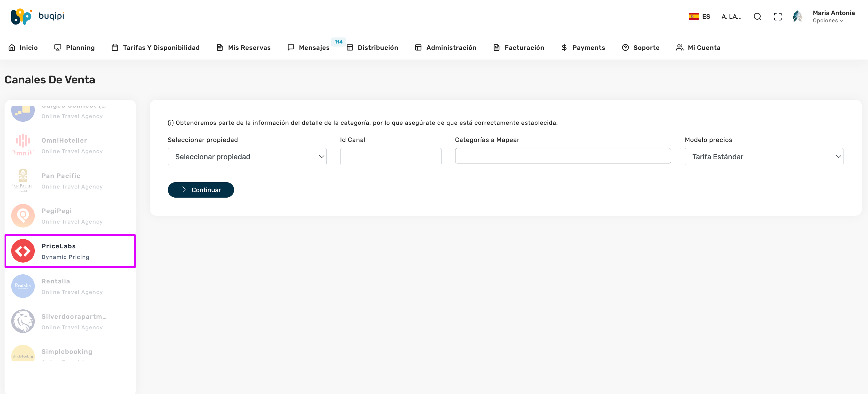Click the Planning monitor icon
This screenshot has height=394, width=868.
(58, 47)
